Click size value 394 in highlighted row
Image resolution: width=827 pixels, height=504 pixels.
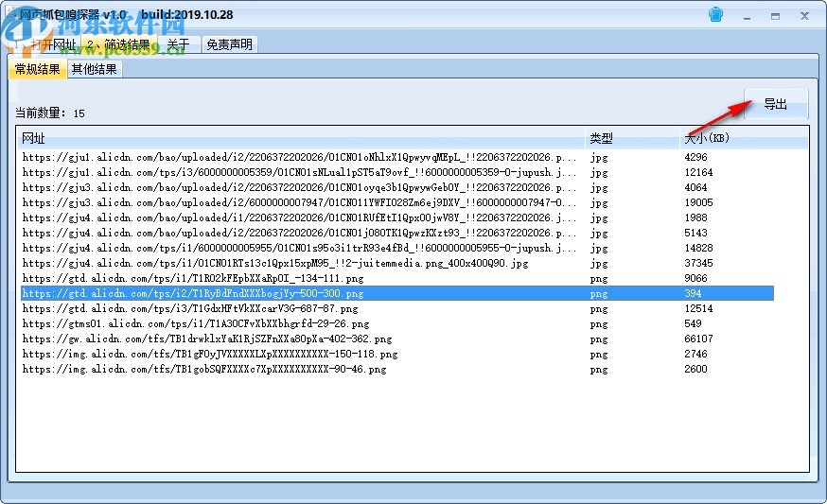693,294
